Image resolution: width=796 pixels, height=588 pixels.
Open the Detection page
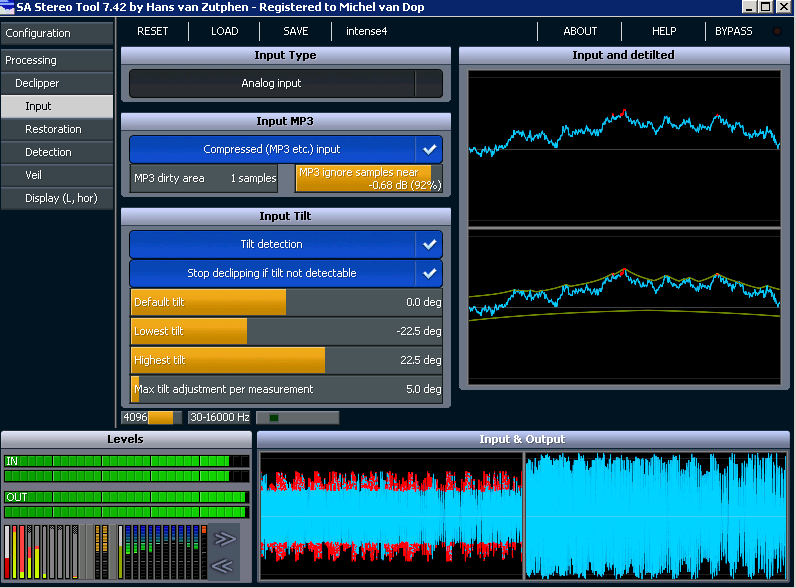(57, 152)
